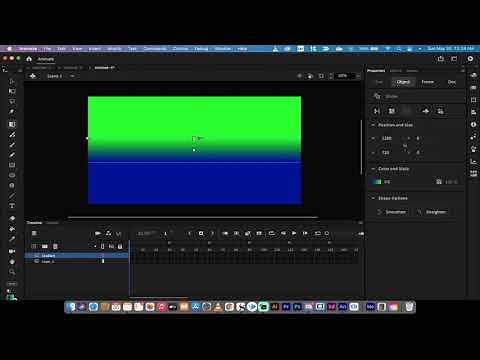Step back one frame in timeline
This screenshot has height=360, width=480.
click(283, 233)
